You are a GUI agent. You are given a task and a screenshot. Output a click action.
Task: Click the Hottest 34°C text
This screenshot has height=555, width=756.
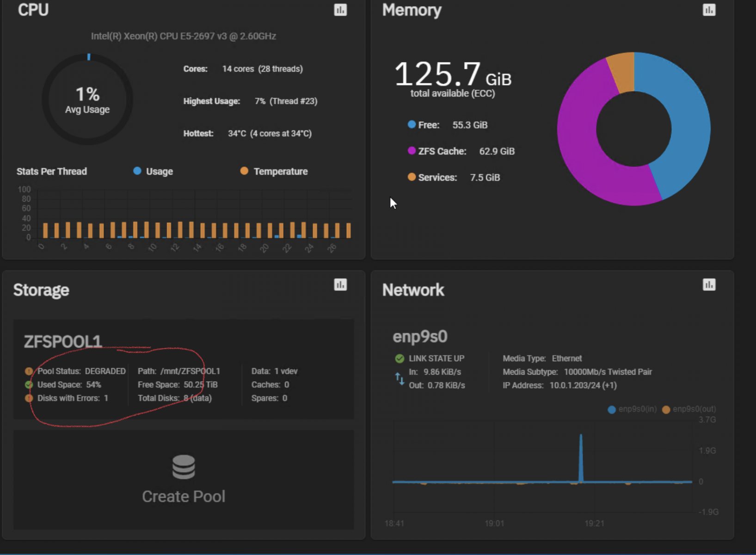[x=247, y=134]
